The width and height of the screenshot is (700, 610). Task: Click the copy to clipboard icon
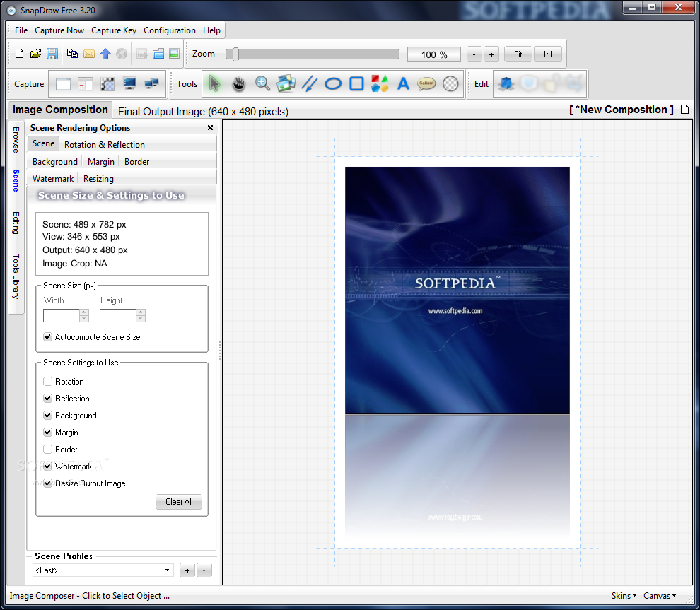pyautogui.click(x=72, y=54)
